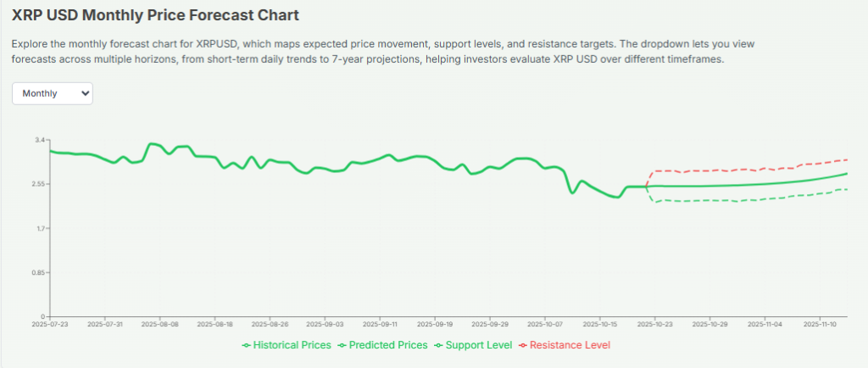
Task: Click the 3.4 value on the y-axis
Action: click(x=38, y=139)
